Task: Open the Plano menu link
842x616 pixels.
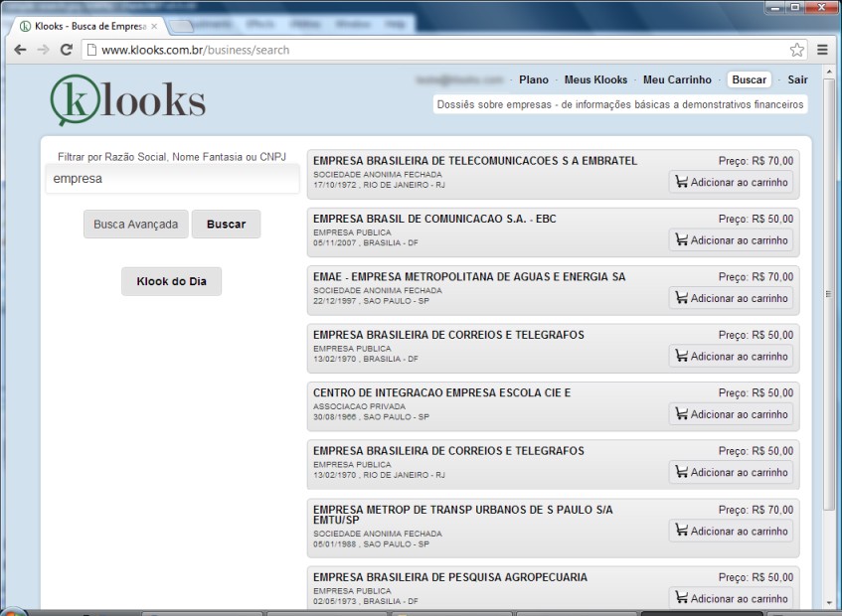Action: click(533, 79)
